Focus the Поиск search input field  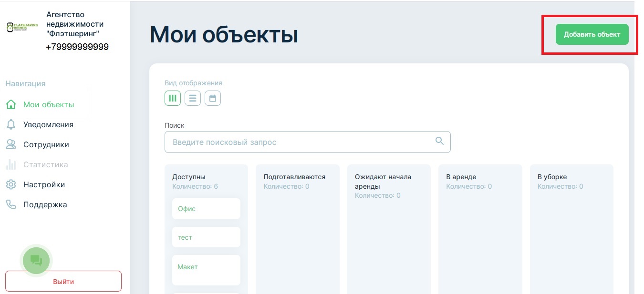(301, 142)
